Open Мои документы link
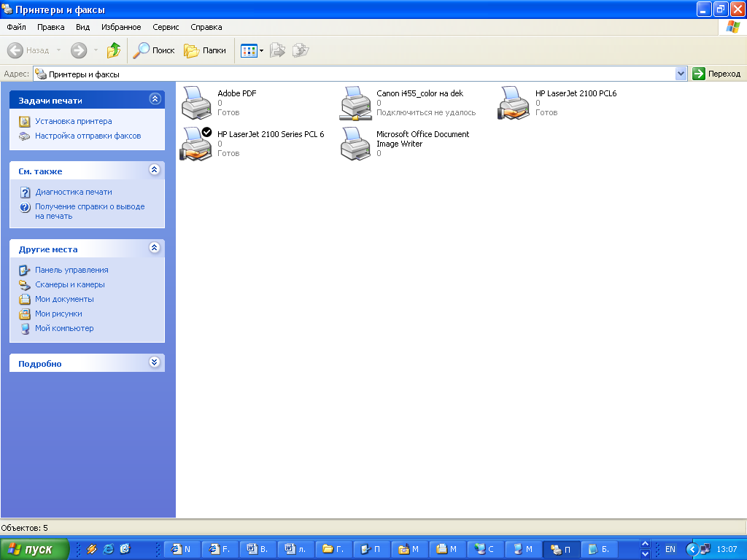This screenshot has width=747, height=560. (x=64, y=299)
